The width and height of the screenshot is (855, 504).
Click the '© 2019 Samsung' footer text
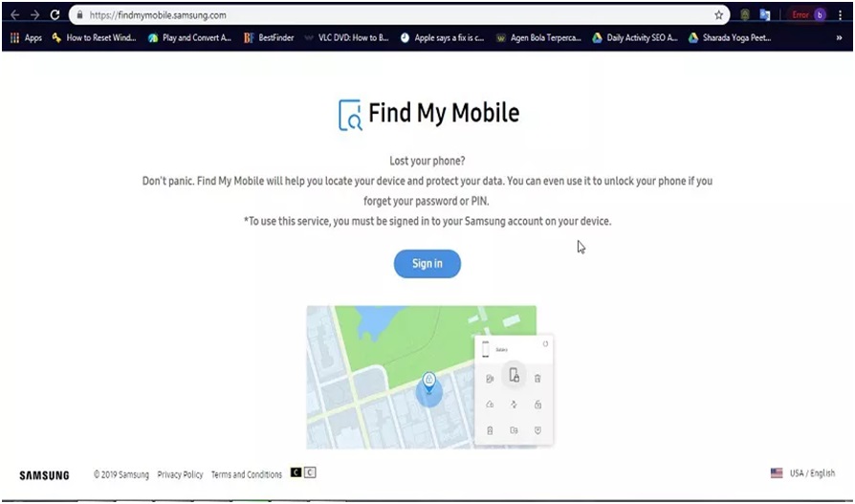click(121, 474)
